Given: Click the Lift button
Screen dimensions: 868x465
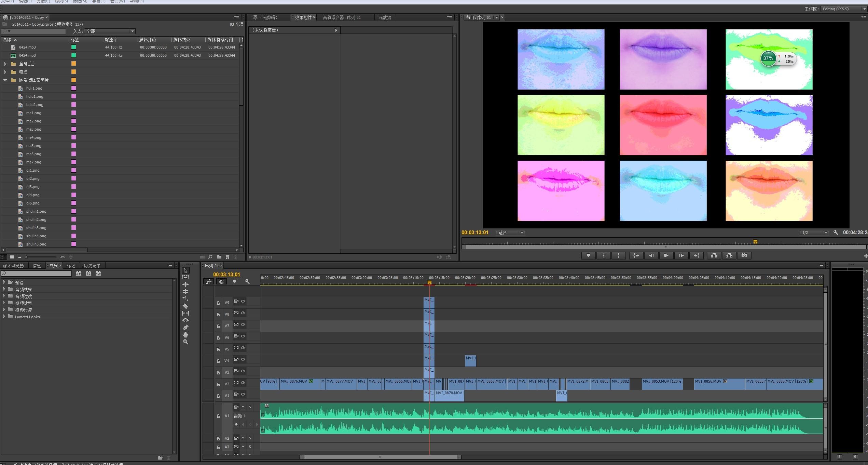Looking at the screenshot, I should [714, 255].
